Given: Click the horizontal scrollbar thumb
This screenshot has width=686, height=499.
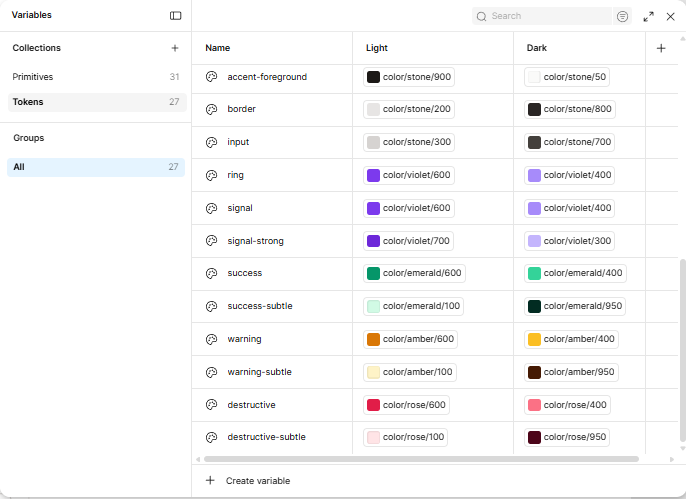Looking at the screenshot, I should [421, 459].
